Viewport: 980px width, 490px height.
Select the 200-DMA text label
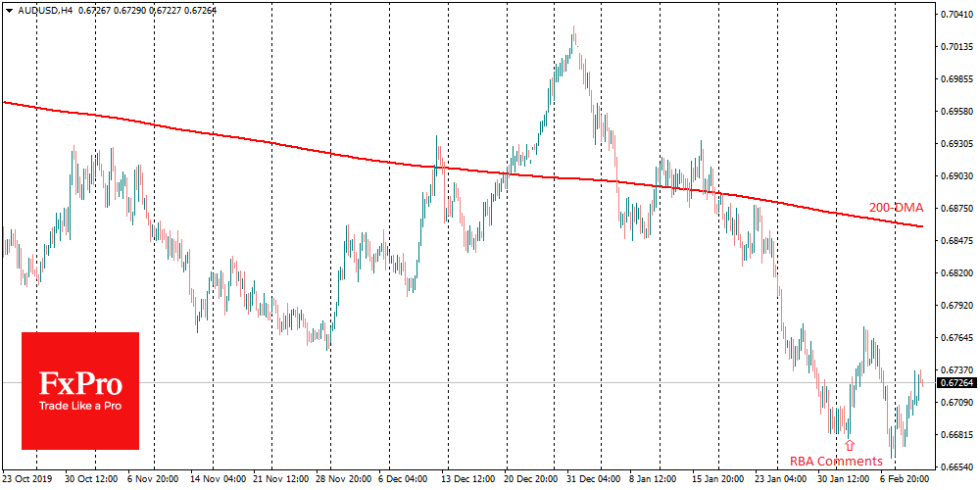click(x=896, y=208)
